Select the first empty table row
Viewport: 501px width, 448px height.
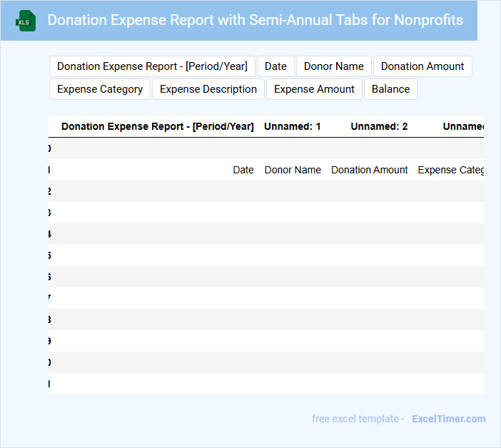click(265, 148)
